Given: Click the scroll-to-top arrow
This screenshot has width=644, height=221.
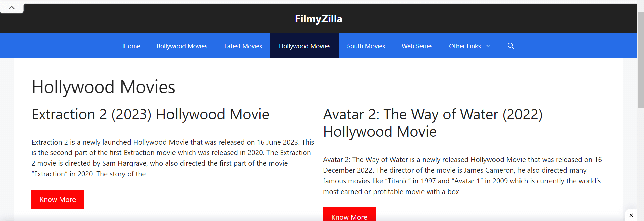Looking at the screenshot, I should (12, 7).
